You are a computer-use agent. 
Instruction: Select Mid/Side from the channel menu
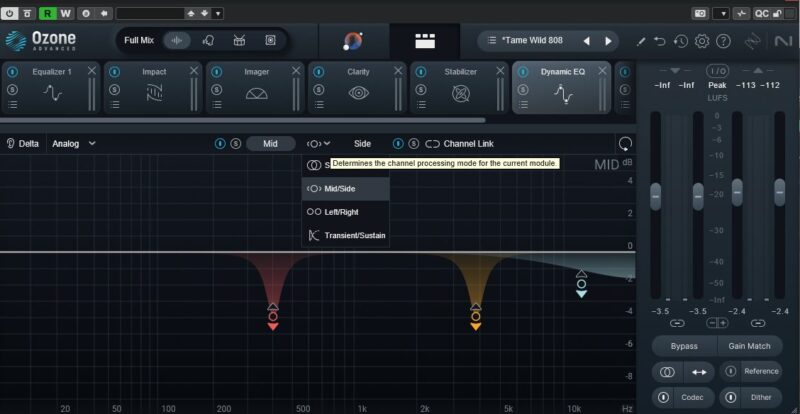345,189
